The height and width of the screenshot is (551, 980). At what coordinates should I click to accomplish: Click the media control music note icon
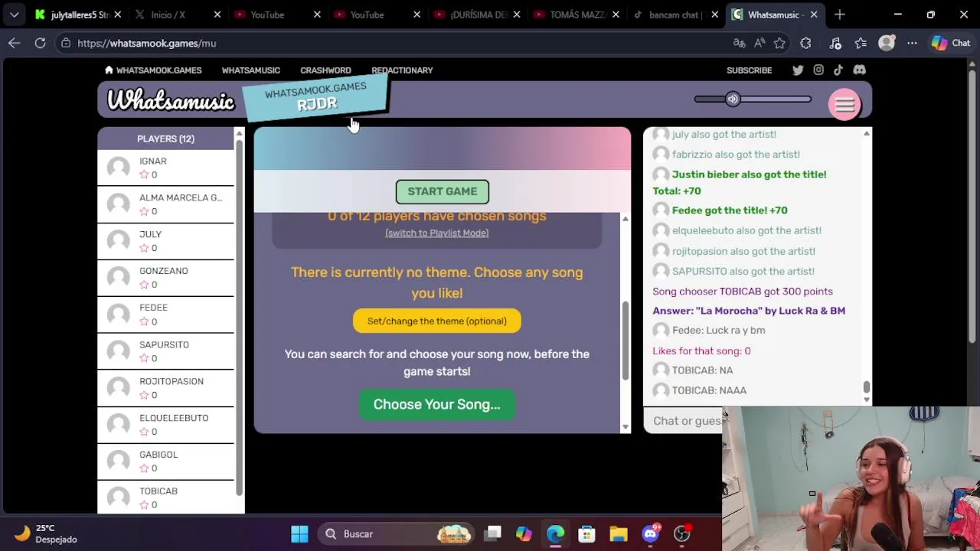click(x=835, y=44)
